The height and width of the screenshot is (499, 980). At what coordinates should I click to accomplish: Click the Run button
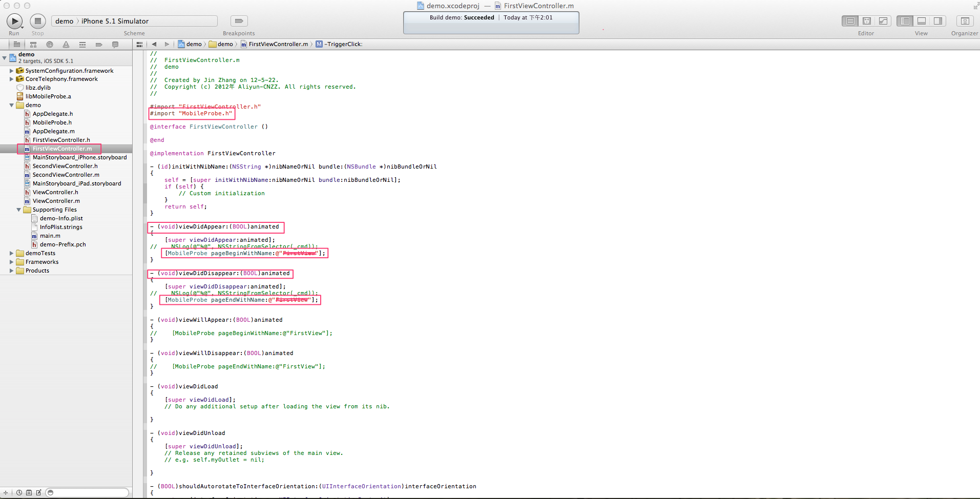[14, 21]
